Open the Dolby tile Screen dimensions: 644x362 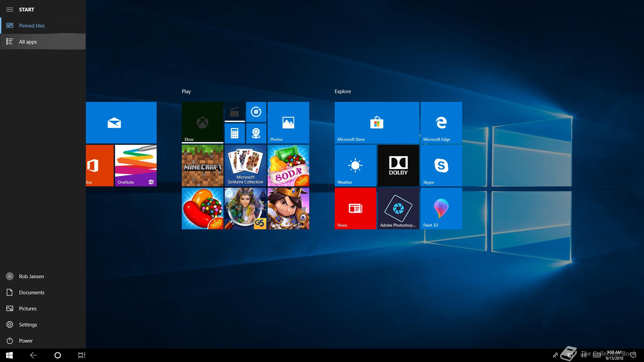pyautogui.click(x=398, y=166)
